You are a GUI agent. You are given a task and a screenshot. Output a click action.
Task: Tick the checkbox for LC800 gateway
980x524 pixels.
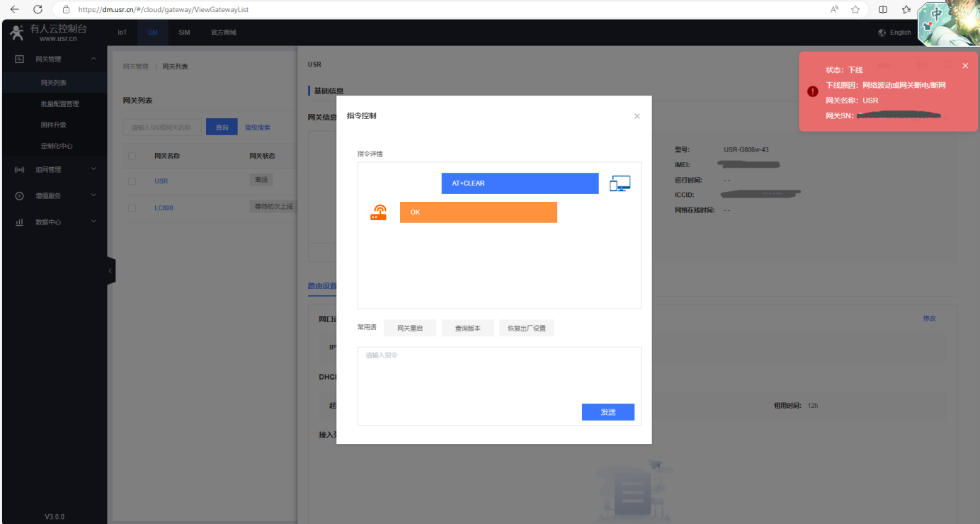click(x=132, y=208)
